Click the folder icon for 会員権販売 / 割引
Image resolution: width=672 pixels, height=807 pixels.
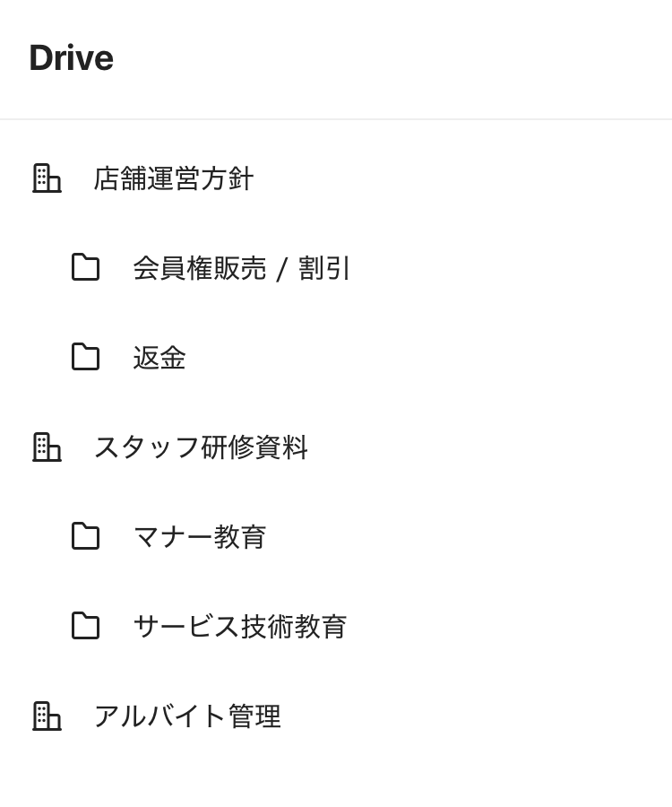[85, 267]
